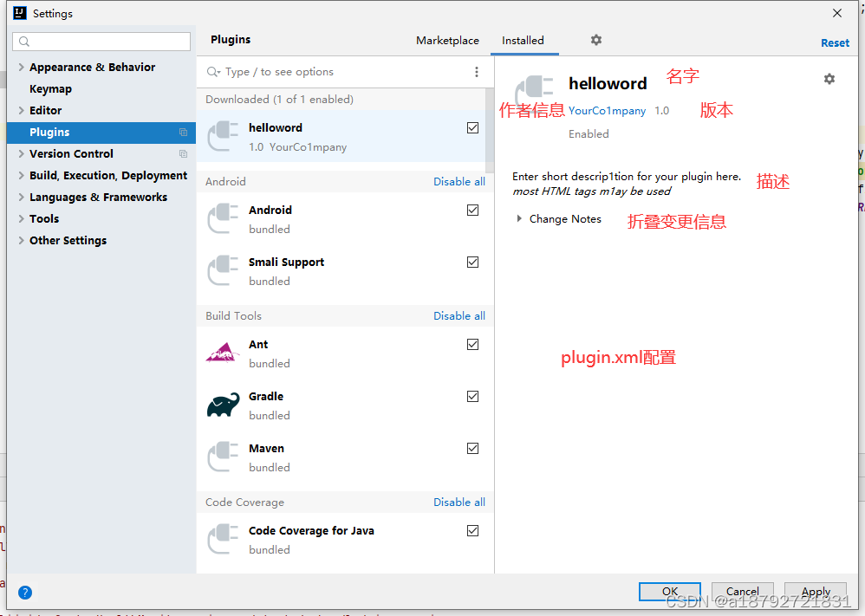Viewport: 865px width, 616px height.
Task: Expand Version Control settings node
Action: click(x=21, y=154)
